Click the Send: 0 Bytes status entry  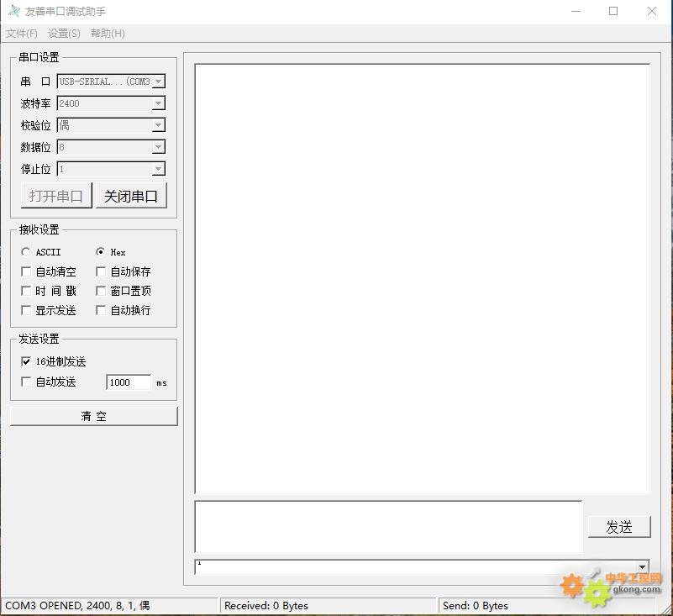coord(476,606)
